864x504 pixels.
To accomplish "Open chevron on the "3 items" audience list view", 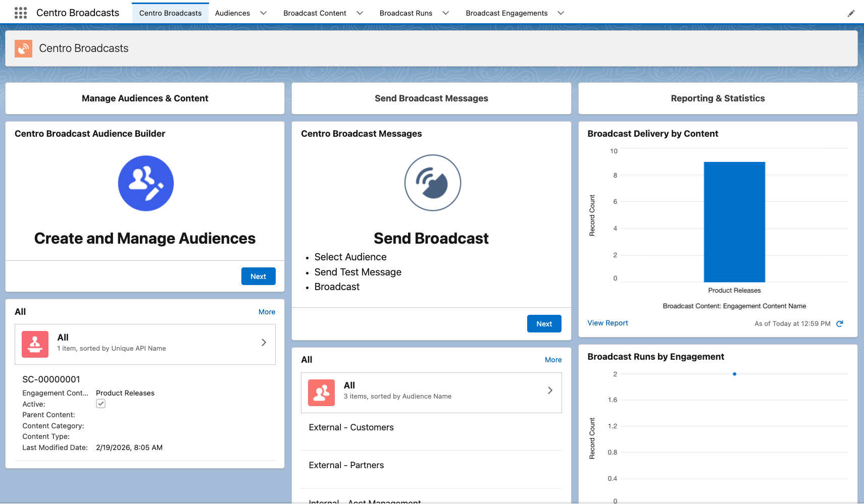I will (550, 390).
